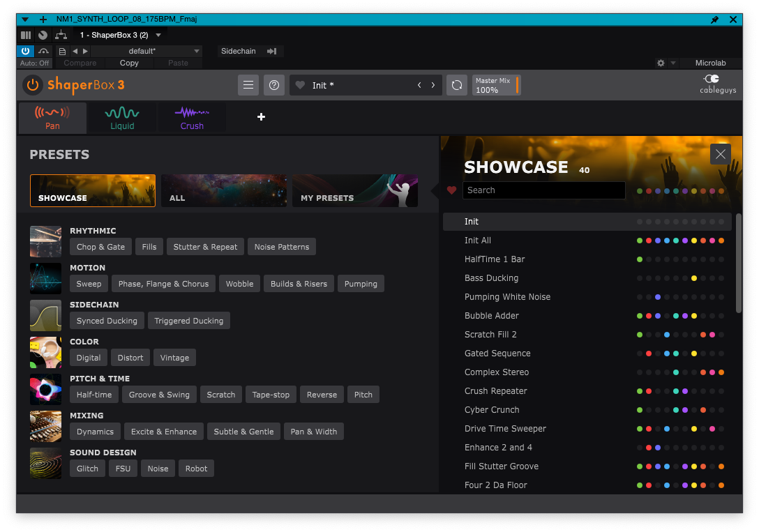Click the cableguys logo
759x532 pixels.
718,84
